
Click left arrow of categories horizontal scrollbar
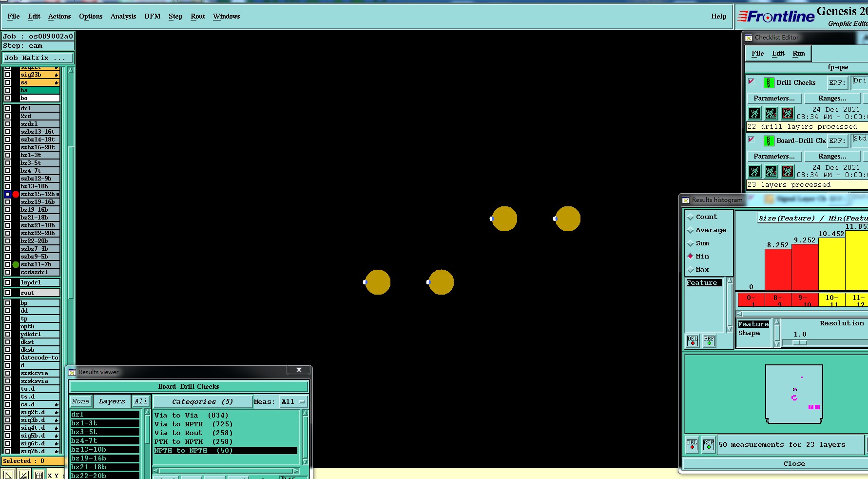point(156,471)
